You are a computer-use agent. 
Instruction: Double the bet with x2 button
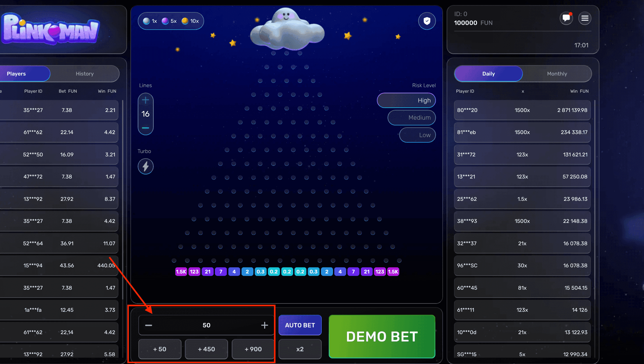click(300, 349)
